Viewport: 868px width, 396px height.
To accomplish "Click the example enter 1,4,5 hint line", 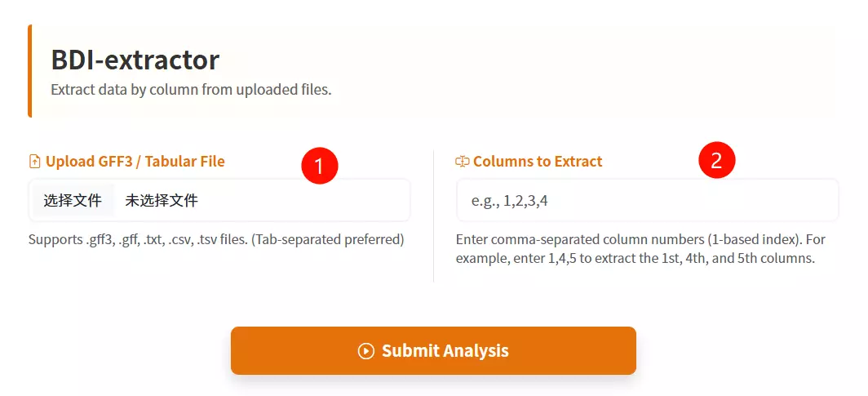I will 636,259.
